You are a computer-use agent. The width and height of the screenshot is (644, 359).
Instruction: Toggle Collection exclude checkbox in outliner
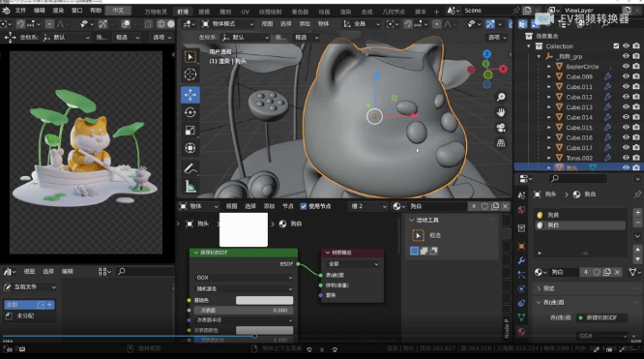(616, 46)
